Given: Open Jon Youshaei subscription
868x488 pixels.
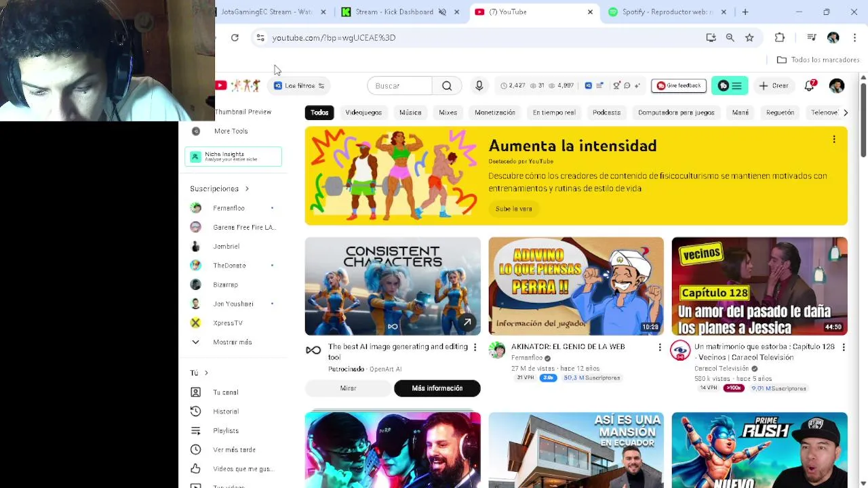Looking at the screenshot, I should (233, 304).
